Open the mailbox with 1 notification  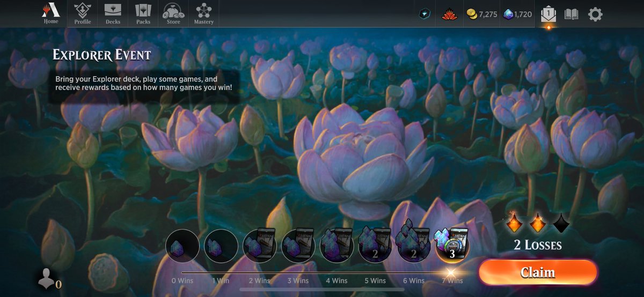[548, 14]
